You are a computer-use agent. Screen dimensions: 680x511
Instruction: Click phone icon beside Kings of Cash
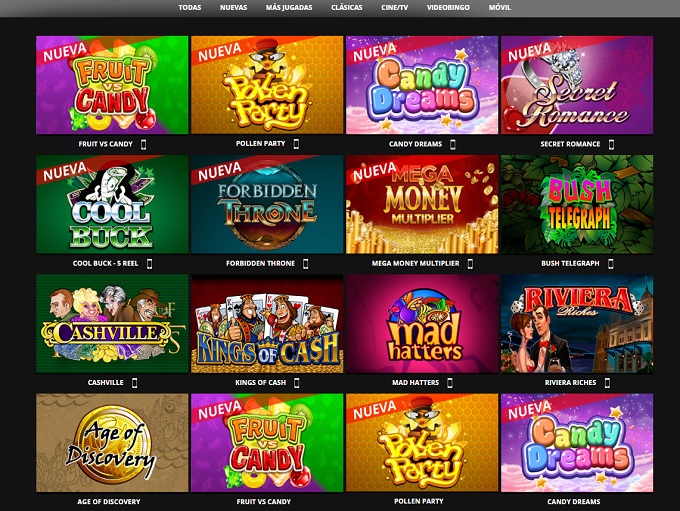(x=297, y=383)
